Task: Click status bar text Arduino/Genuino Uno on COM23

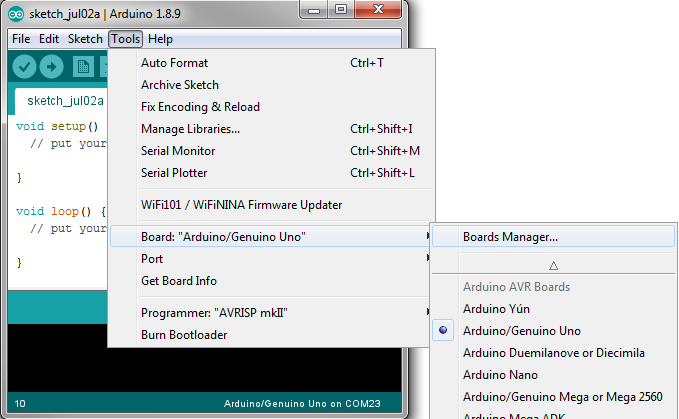Action: point(302,404)
